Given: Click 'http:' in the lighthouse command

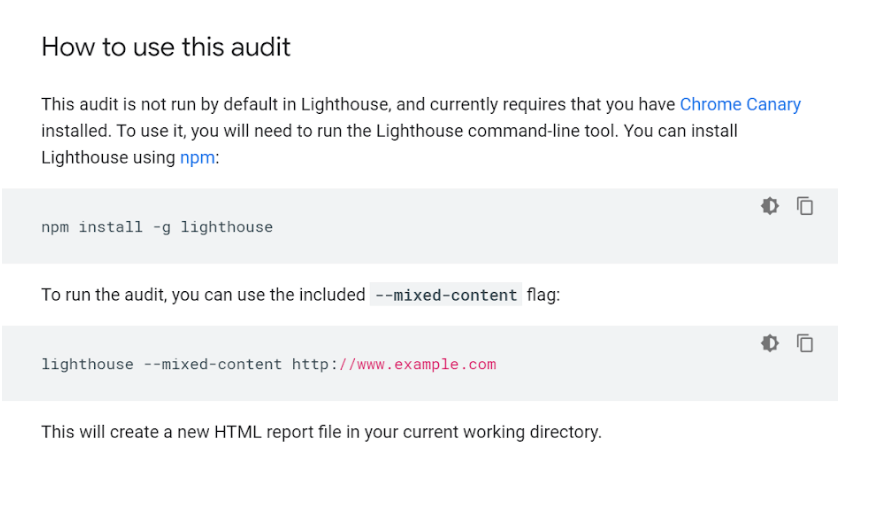Looking at the screenshot, I should point(315,364).
